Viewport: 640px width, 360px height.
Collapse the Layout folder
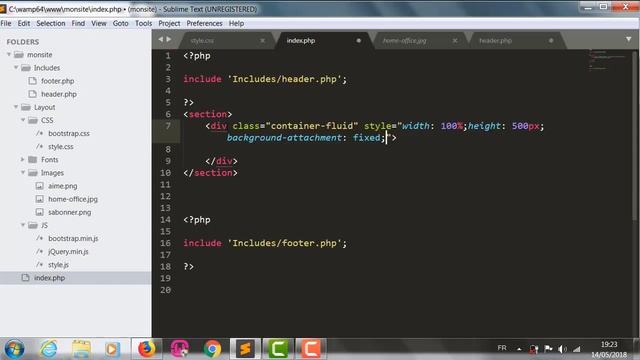16,107
